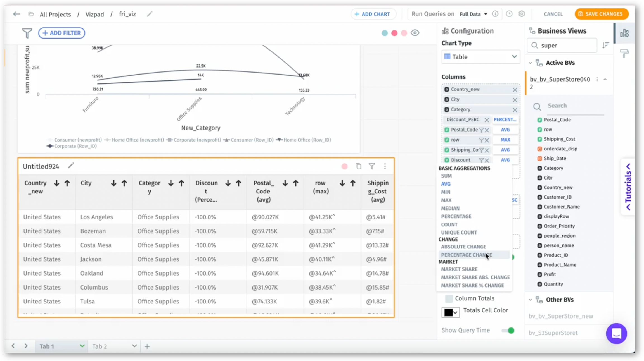Open the paint roller format icon

tap(624, 53)
